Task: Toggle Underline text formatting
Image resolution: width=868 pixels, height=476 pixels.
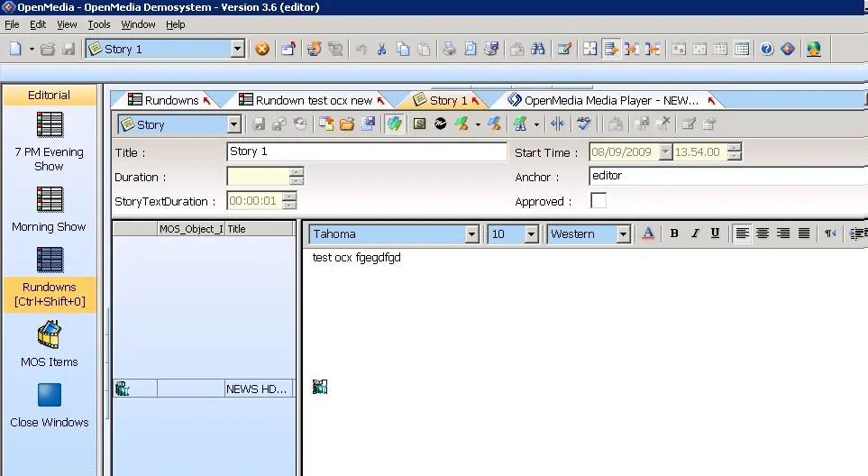Action: coord(715,233)
